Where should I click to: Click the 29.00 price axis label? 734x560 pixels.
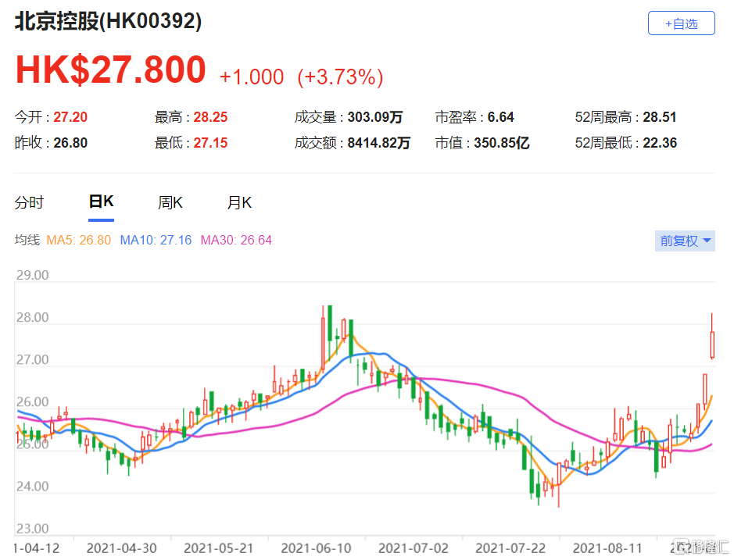tap(32, 275)
